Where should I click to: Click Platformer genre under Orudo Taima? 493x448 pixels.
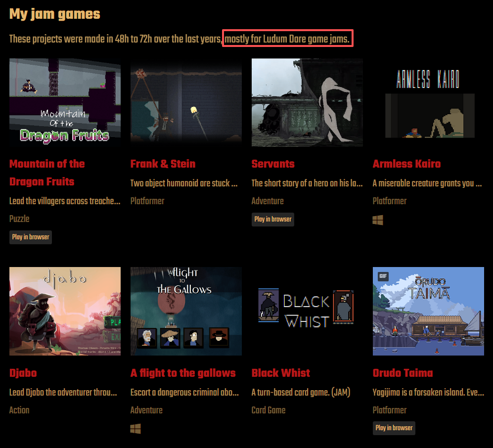coord(390,410)
